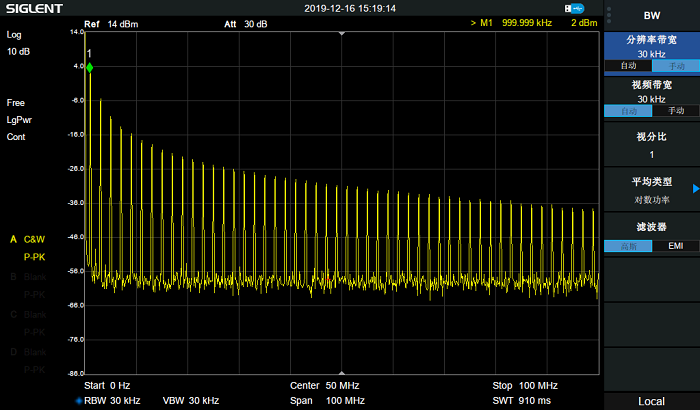Click the yellow P-PK detector label
This screenshot has height=410, width=700.
(x=34, y=257)
